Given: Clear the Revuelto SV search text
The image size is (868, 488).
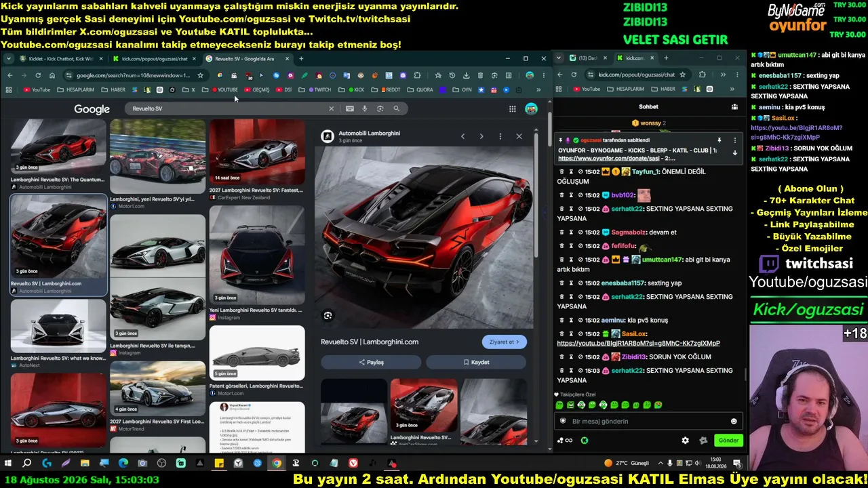Looking at the screenshot, I should click(x=332, y=108).
